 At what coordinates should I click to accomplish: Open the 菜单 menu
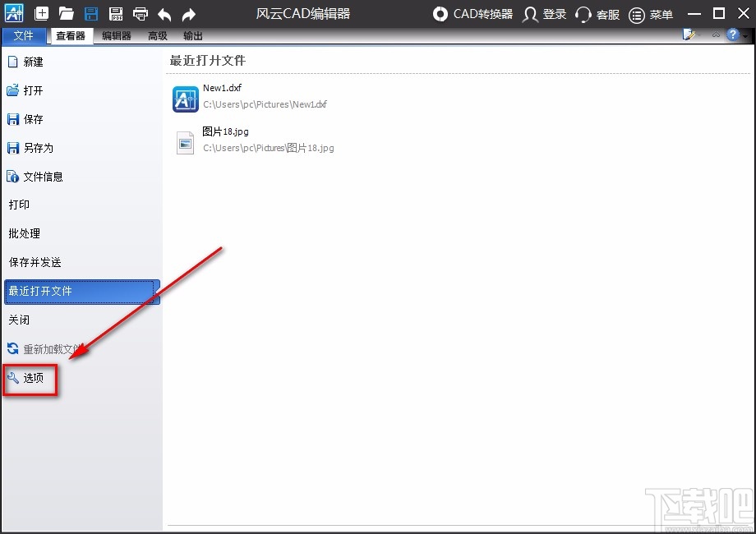pos(651,14)
